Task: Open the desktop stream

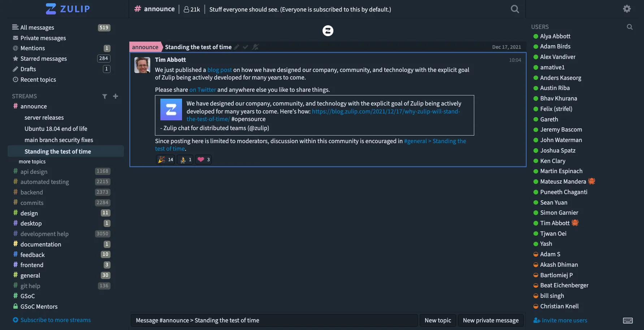Action: point(31,223)
